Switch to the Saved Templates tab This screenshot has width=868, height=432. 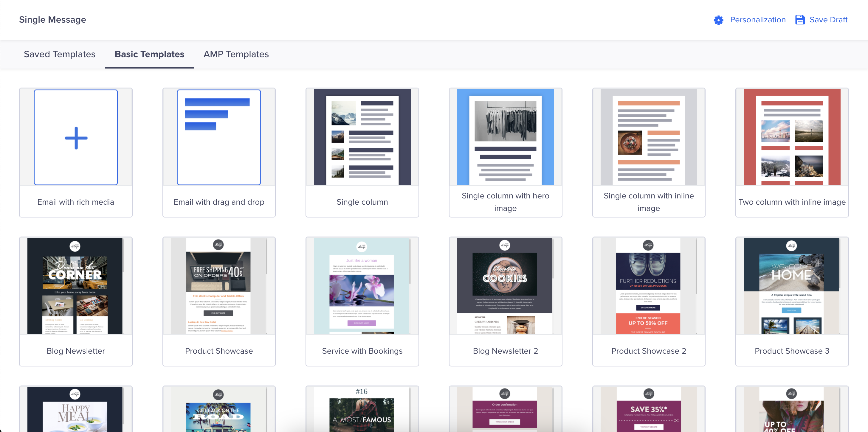[x=59, y=54]
